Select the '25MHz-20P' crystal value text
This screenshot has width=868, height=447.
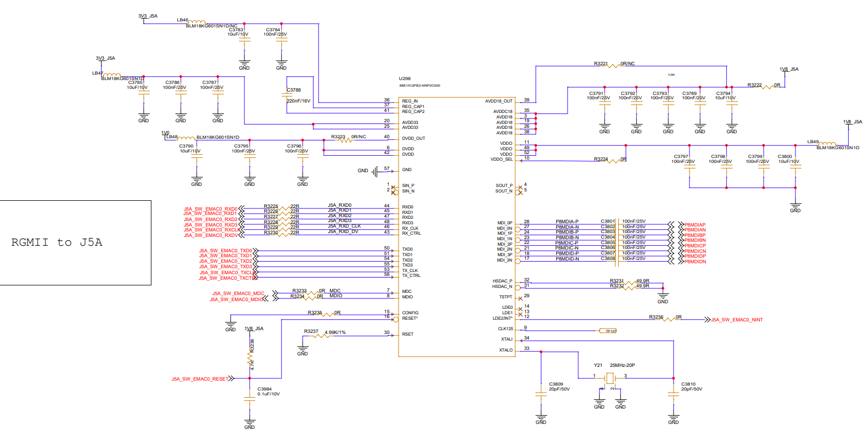click(622, 365)
